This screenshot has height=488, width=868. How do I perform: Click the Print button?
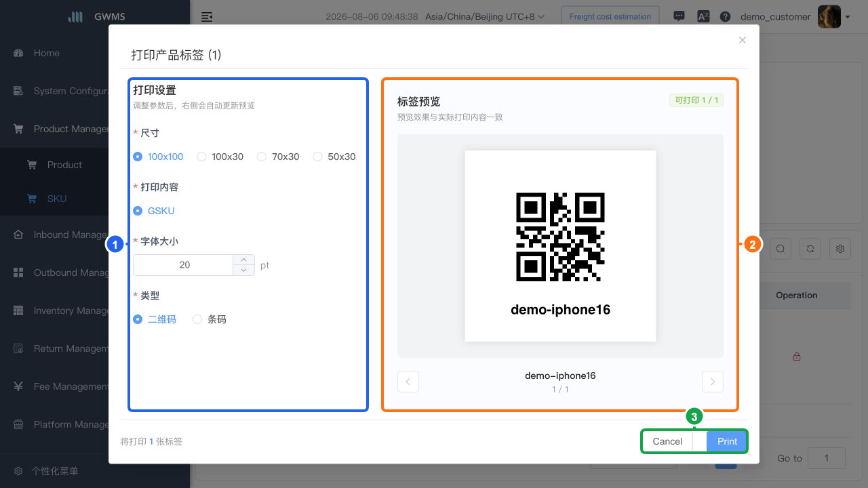727,441
